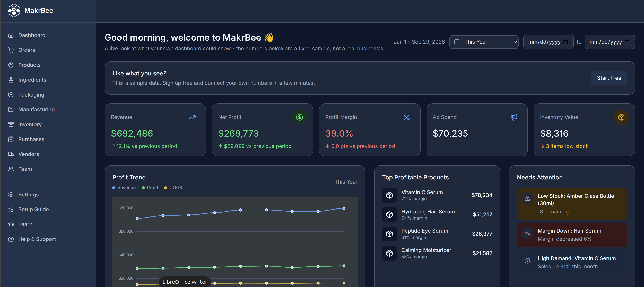Viewport: 644px width, 287px height.
Task: Open High Demand Vitamin C Serum alert
Action: [x=572, y=263]
